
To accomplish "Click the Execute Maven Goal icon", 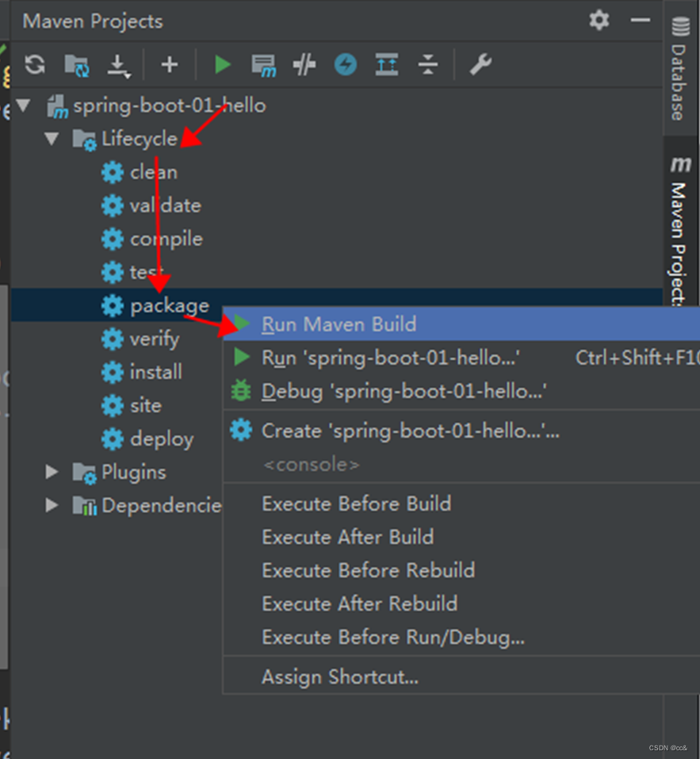I will [264, 65].
